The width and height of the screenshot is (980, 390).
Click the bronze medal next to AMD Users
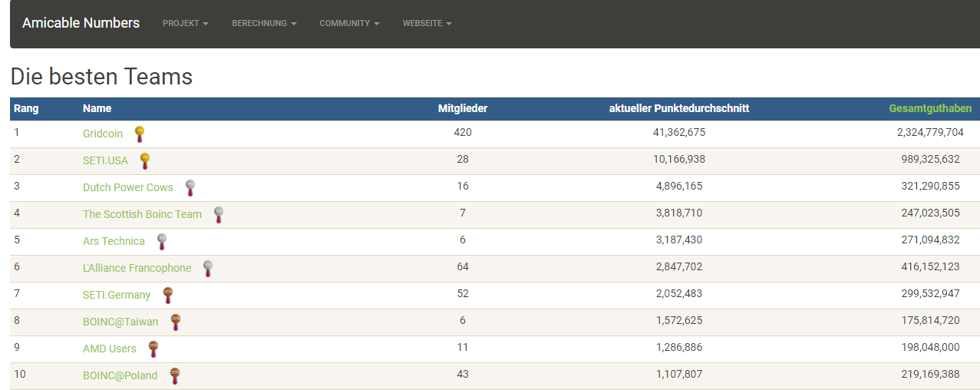point(153,349)
